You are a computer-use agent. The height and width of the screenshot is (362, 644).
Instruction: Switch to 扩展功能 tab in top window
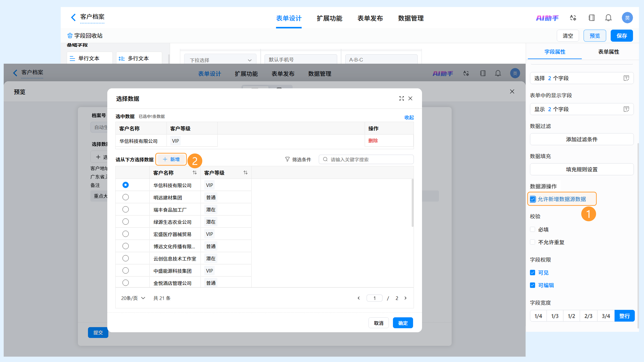click(330, 18)
